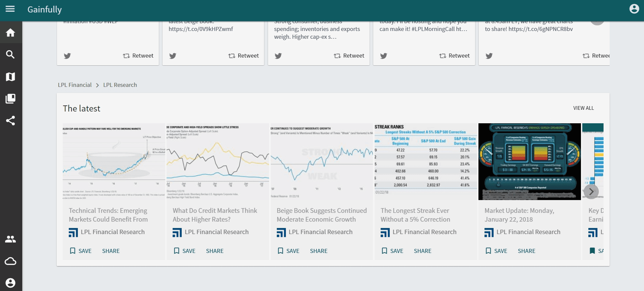Save the Market Update article
The image size is (644, 291).
pyautogui.click(x=496, y=251)
